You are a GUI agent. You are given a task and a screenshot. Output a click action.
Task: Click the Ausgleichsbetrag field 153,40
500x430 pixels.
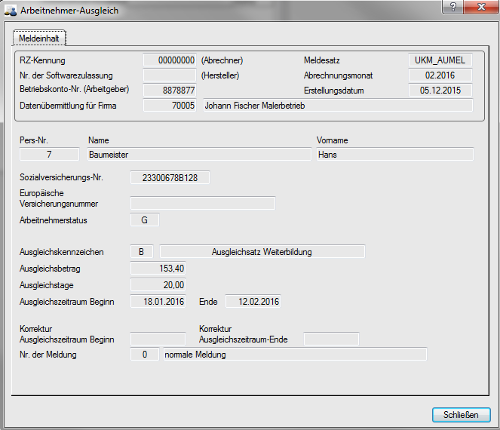point(158,268)
